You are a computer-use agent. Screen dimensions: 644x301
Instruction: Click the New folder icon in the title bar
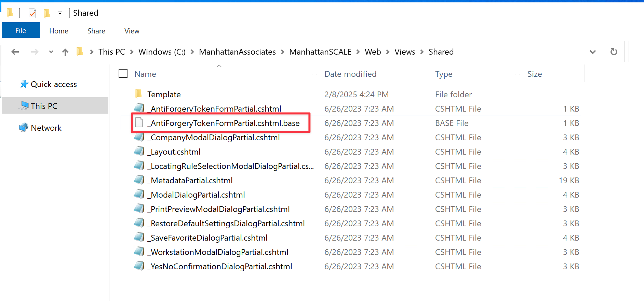pyautogui.click(x=47, y=13)
